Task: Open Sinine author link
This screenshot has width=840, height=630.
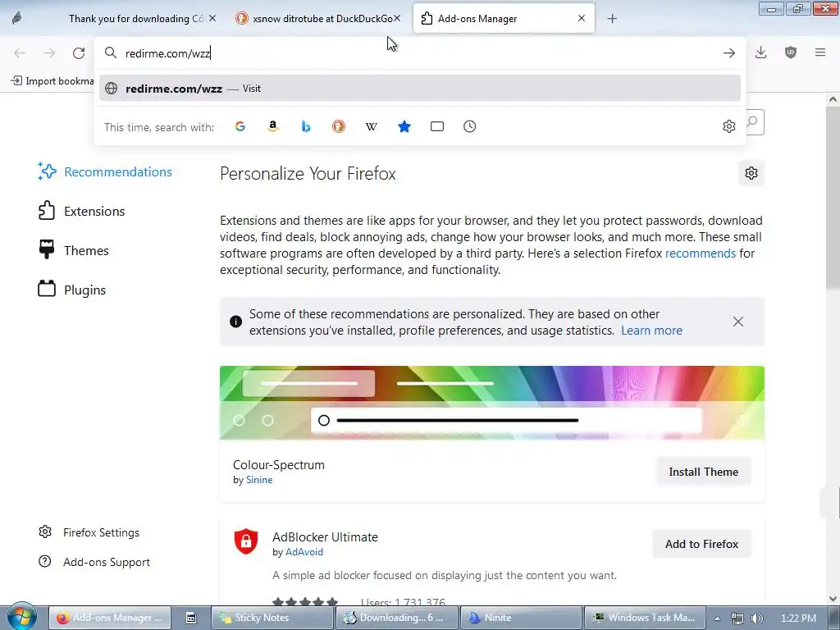Action: coord(259,480)
